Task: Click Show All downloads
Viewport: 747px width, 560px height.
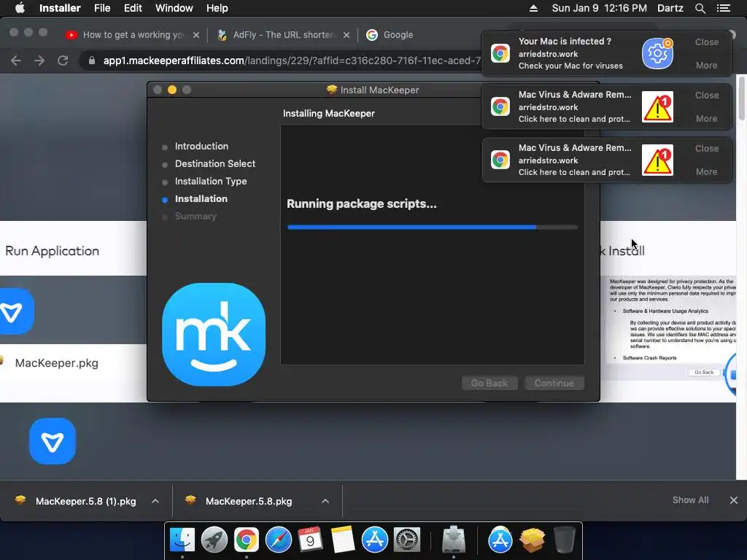Action: point(690,500)
